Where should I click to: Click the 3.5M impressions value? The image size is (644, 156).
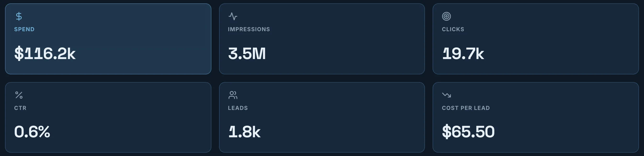(247, 54)
